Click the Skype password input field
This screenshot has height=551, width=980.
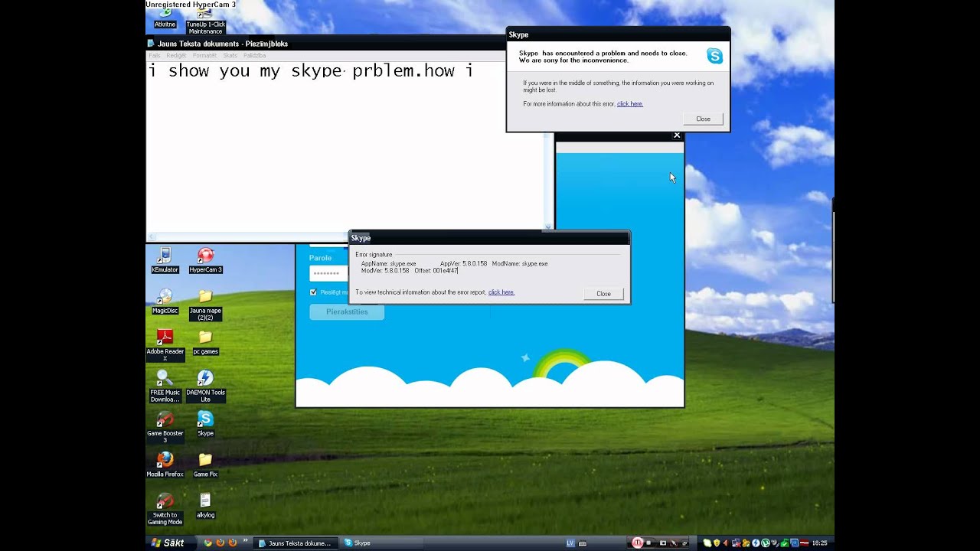329,273
